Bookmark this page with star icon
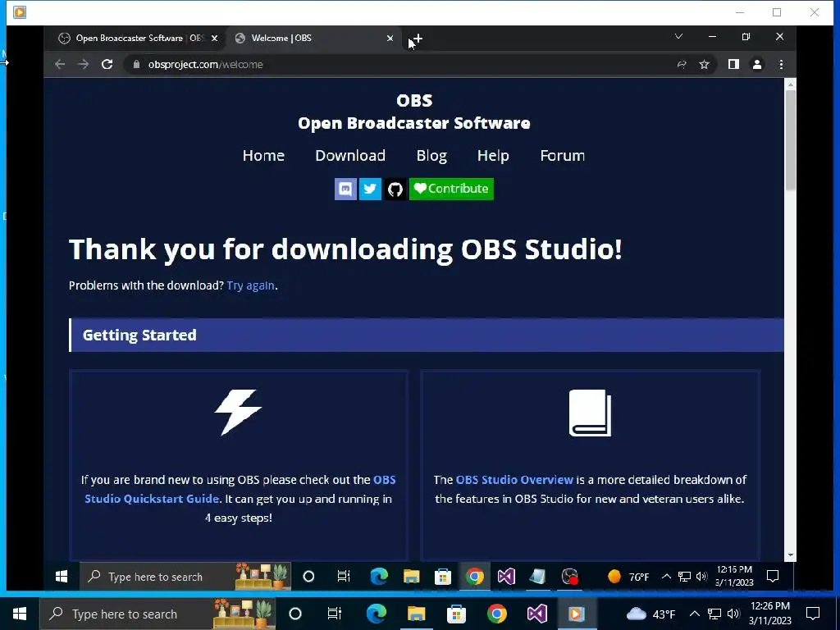The height and width of the screenshot is (630, 840). [x=704, y=65]
